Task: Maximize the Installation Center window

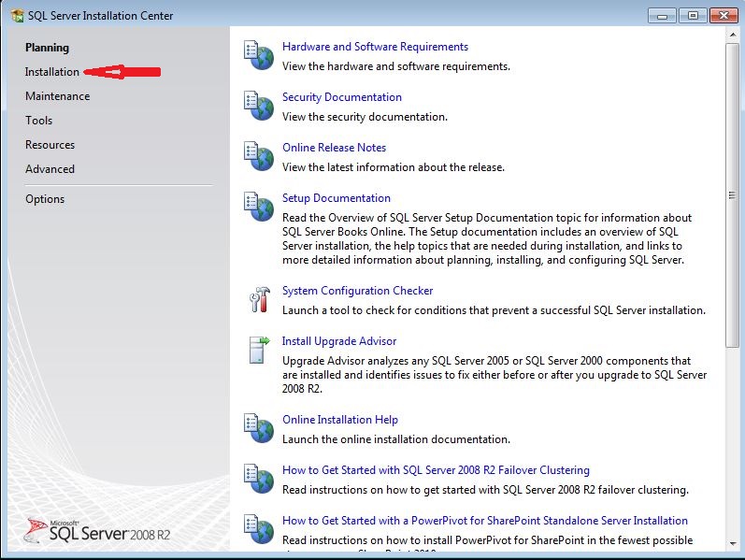Action: tap(693, 16)
